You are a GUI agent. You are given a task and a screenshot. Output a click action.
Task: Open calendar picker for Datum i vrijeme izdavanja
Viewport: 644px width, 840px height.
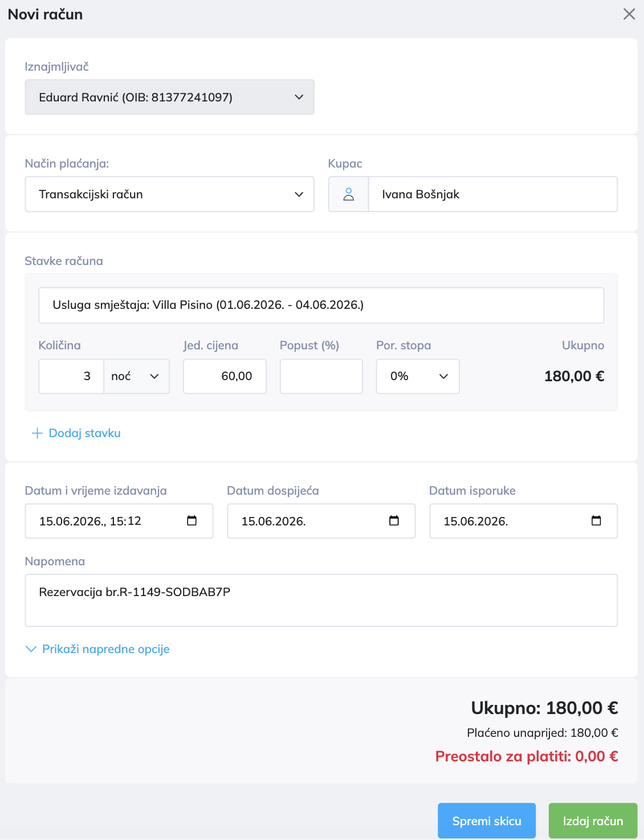click(191, 520)
